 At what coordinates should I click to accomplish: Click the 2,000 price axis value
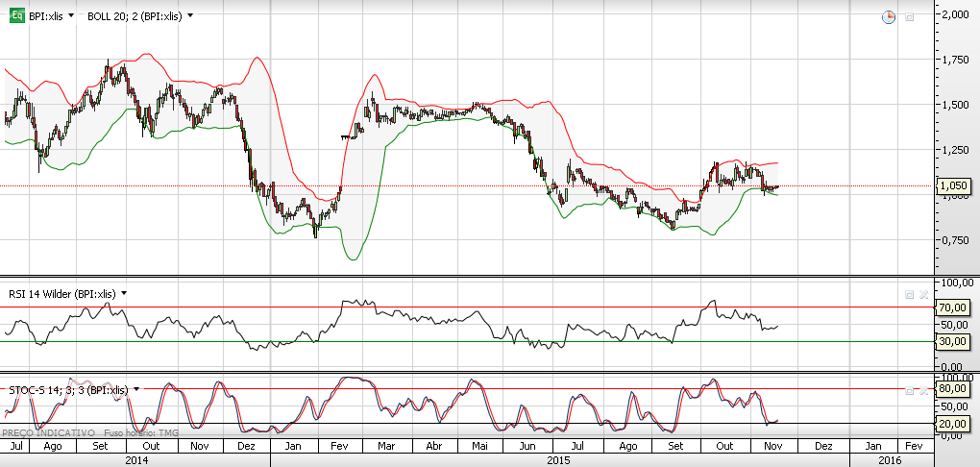tap(955, 15)
